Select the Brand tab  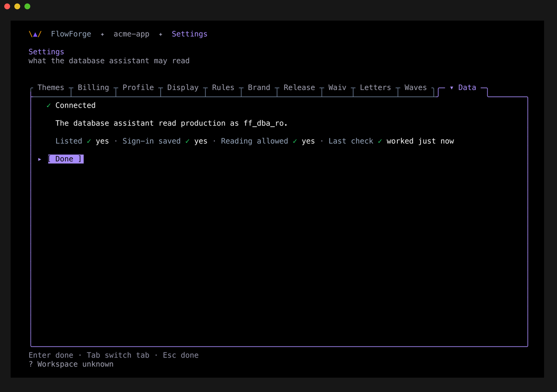259,87
